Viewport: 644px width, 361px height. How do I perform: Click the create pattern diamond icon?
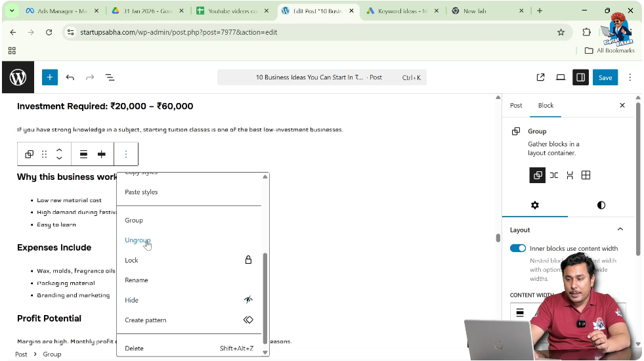click(248, 320)
